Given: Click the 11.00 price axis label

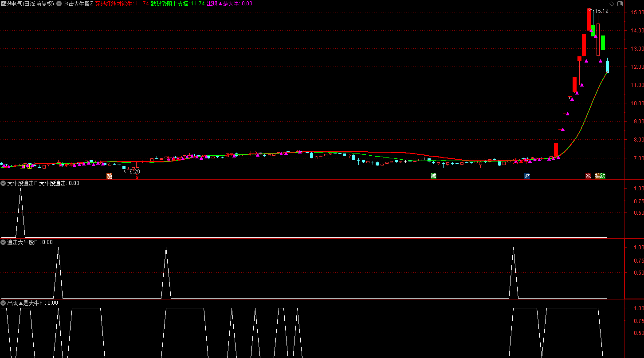Looking at the screenshot, I should 637,85.
